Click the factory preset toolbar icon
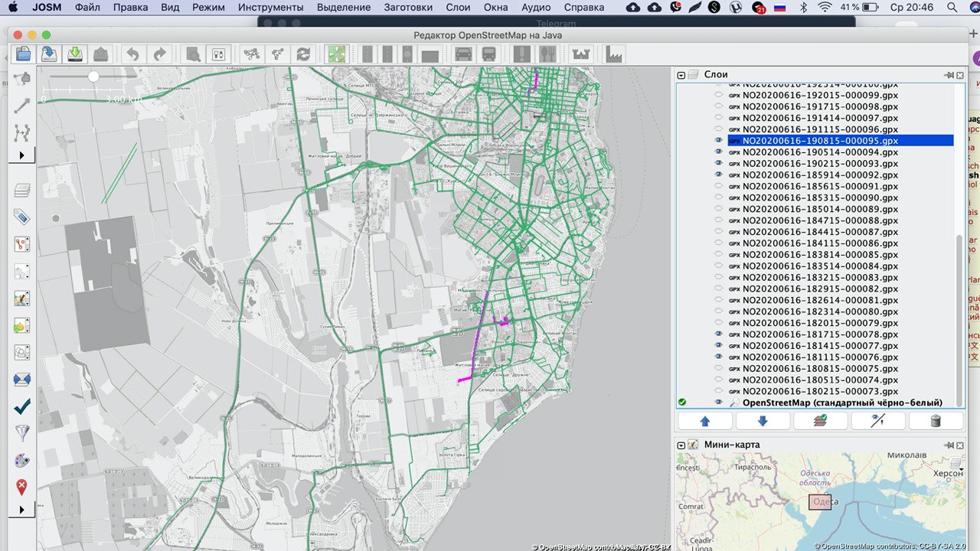Image resolution: width=980 pixels, height=551 pixels. [x=613, y=54]
